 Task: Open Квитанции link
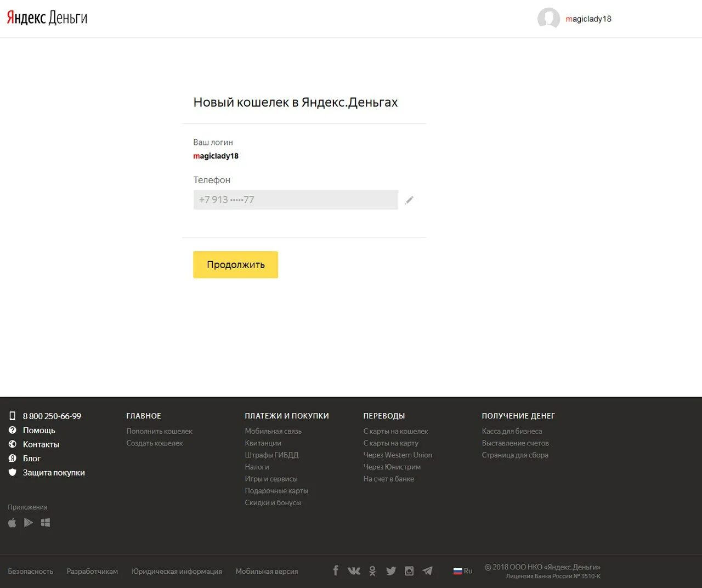pos(263,443)
